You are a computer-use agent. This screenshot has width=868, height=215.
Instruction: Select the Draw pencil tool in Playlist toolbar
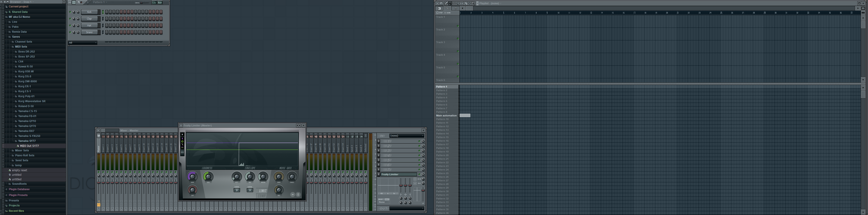click(x=446, y=3)
